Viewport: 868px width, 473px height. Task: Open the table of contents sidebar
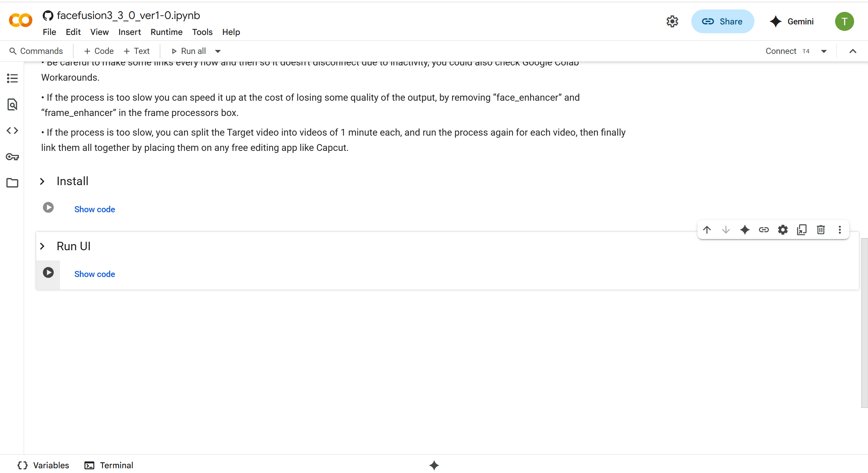point(12,78)
